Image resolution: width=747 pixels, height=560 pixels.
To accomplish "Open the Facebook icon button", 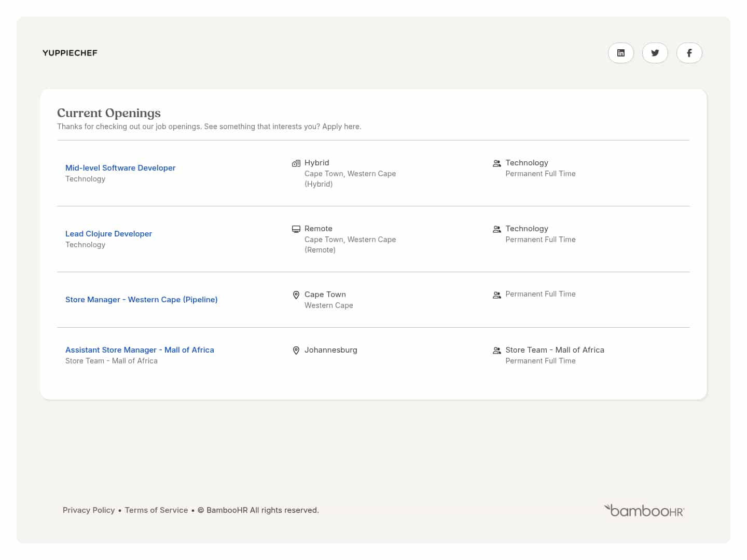I will coord(689,53).
